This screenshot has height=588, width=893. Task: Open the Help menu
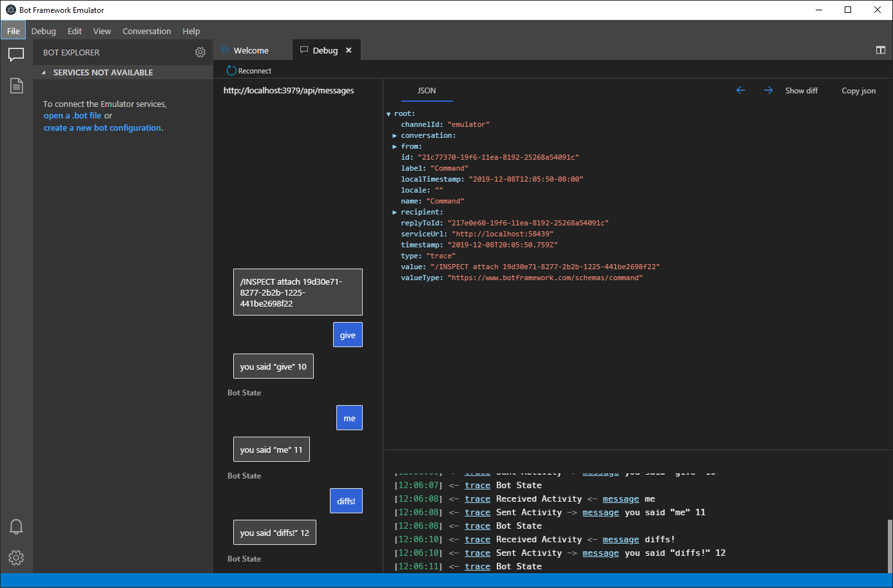191,31
